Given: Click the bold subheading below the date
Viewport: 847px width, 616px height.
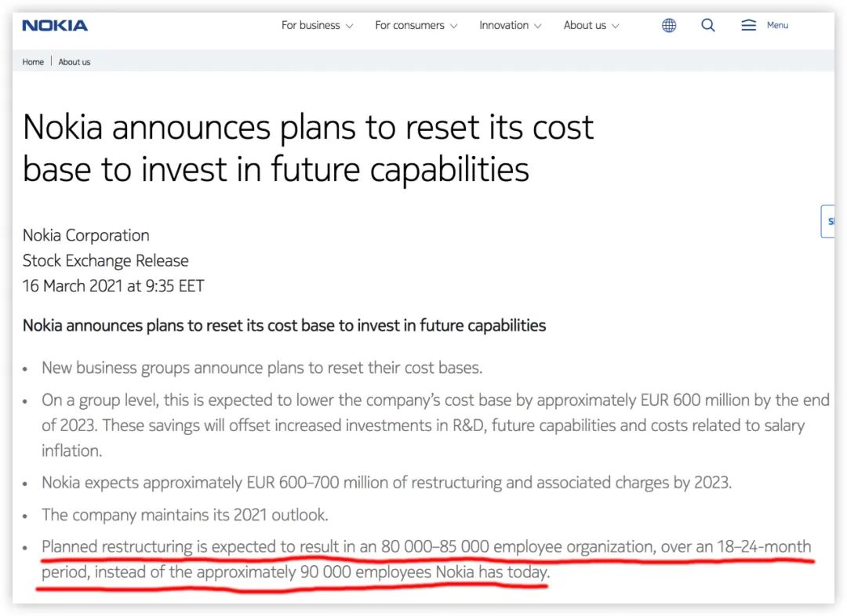Looking at the screenshot, I should click(x=284, y=325).
